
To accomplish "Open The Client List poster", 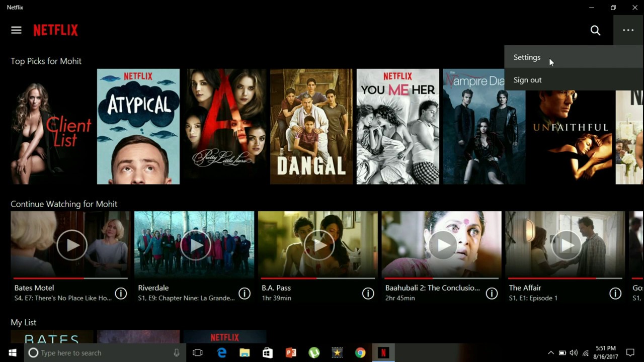I will pyautogui.click(x=52, y=127).
